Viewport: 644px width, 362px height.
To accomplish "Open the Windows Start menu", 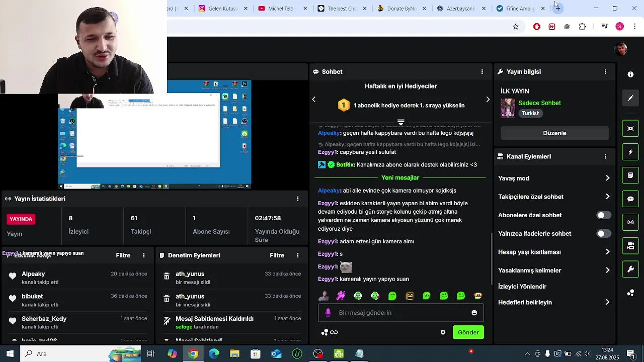I will pos(10,354).
